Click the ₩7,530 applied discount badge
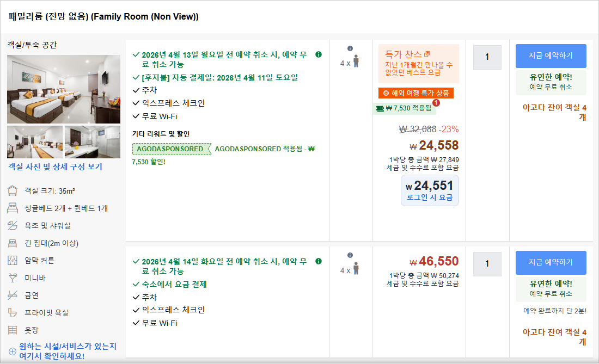The image size is (599, 364). (404, 108)
